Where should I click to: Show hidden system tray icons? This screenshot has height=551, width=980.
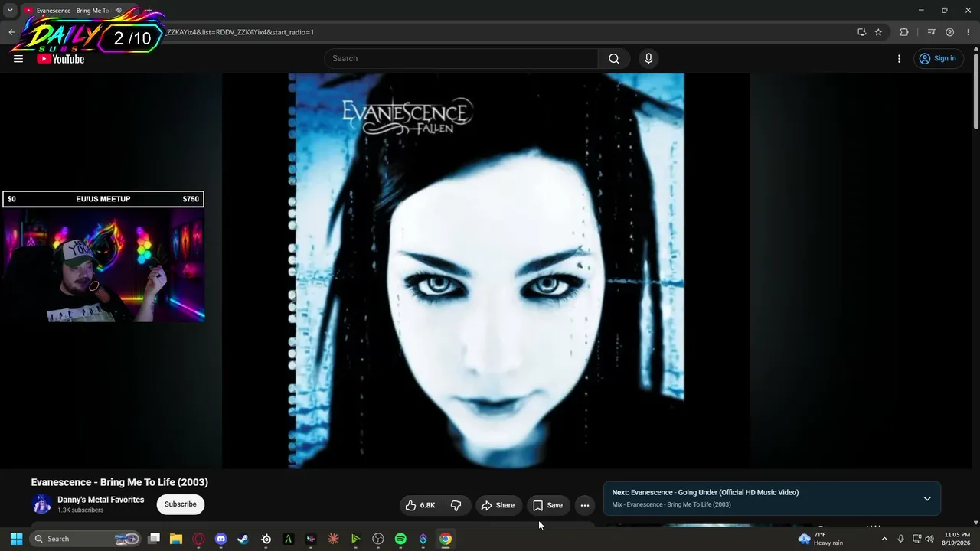coord(884,539)
